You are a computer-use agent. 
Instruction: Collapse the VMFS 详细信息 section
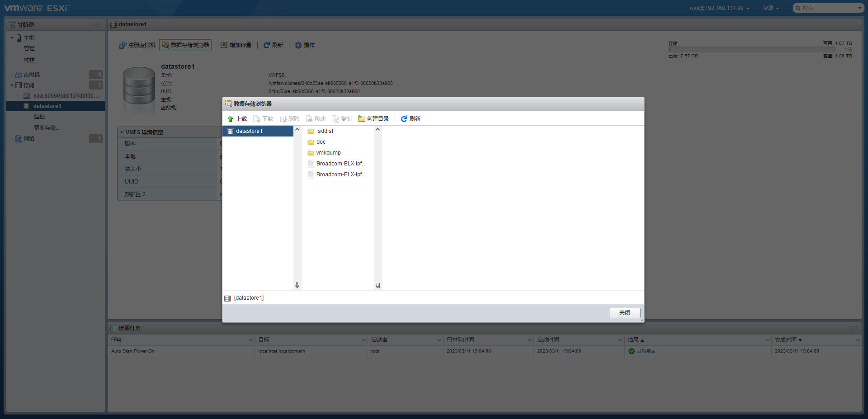[122, 132]
